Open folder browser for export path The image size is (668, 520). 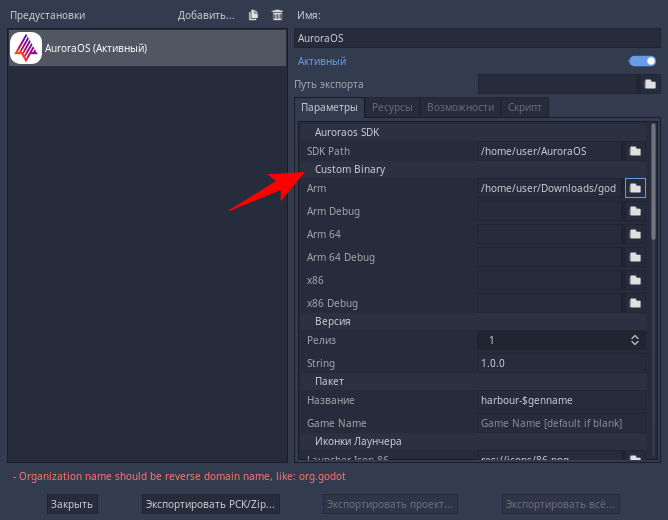pos(650,84)
